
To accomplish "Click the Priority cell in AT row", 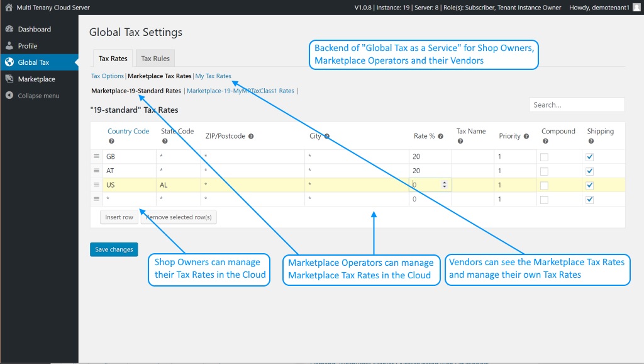I will point(516,171).
